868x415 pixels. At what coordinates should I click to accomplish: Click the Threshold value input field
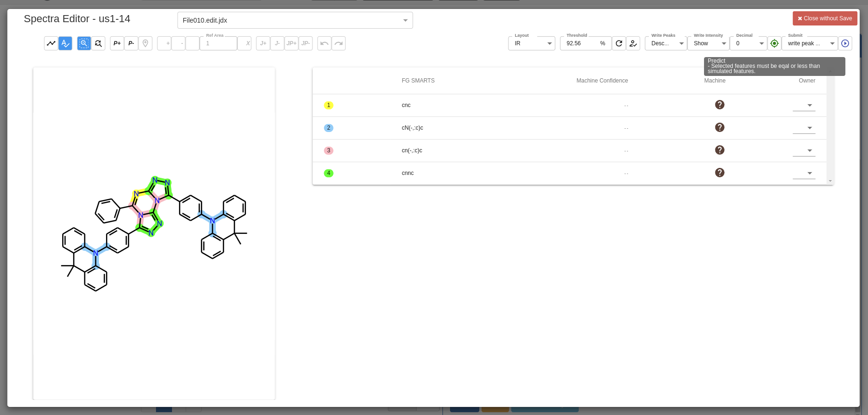581,43
